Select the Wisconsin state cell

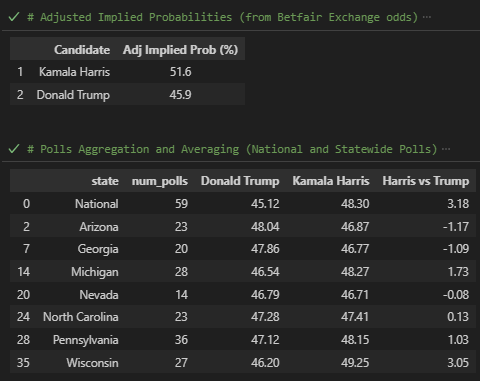pyautogui.click(x=92, y=363)
